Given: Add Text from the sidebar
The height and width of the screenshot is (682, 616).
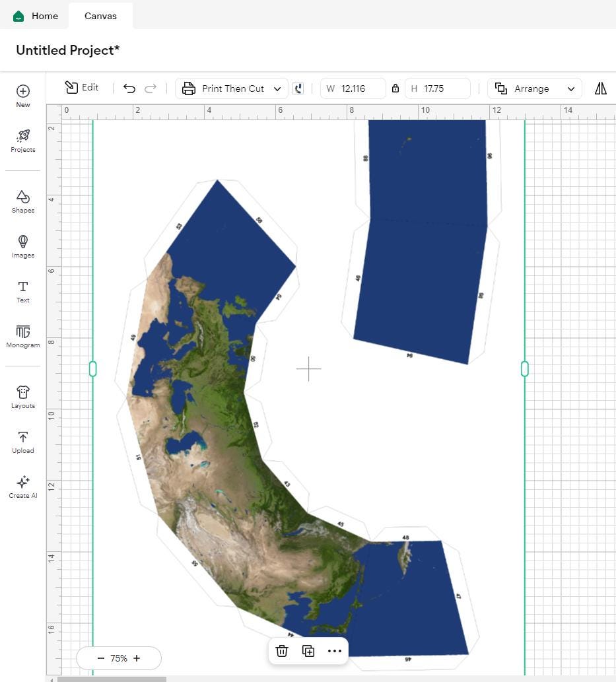Looking at the screenshot, I should [x=23, y=292].
